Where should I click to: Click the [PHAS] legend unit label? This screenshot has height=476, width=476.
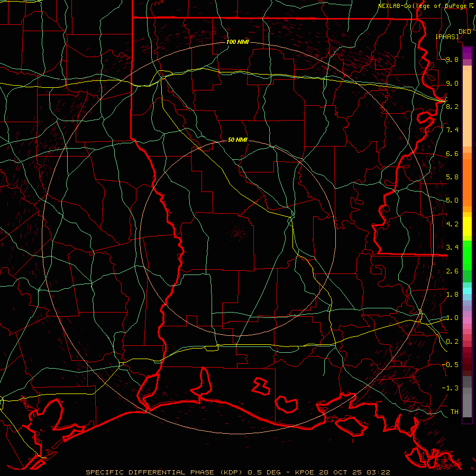click(x=447, y=36)
